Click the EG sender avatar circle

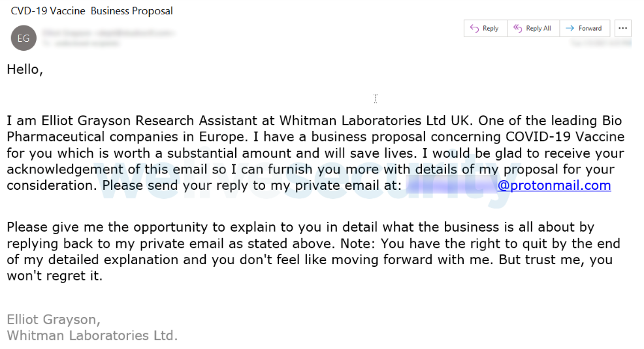coord(23,38)
